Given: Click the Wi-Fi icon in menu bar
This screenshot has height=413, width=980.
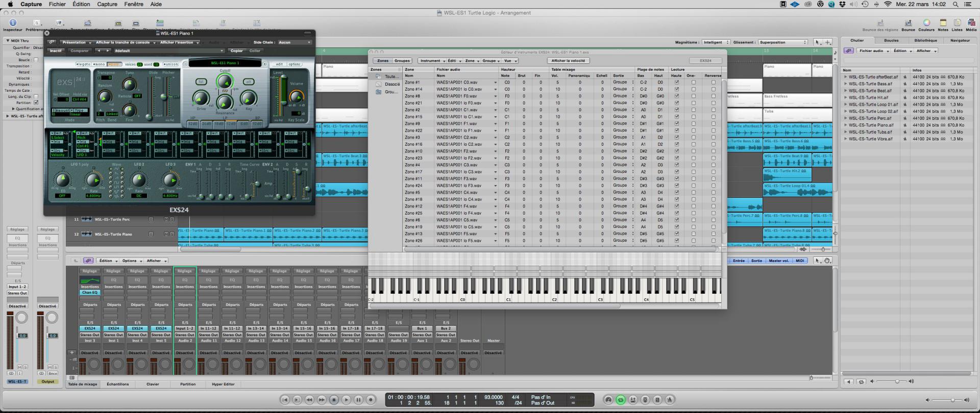Looking at the screenshot, I should click(x=887, y=4).
